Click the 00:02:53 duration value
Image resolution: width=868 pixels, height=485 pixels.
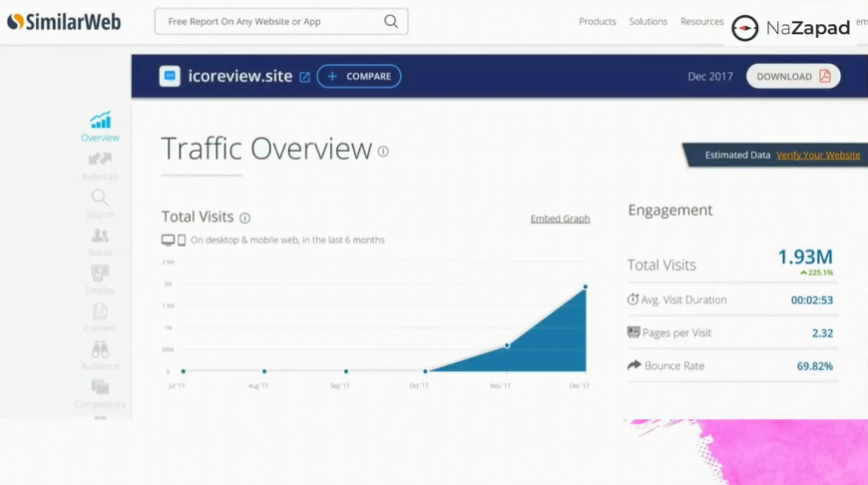tap(811, 300)
